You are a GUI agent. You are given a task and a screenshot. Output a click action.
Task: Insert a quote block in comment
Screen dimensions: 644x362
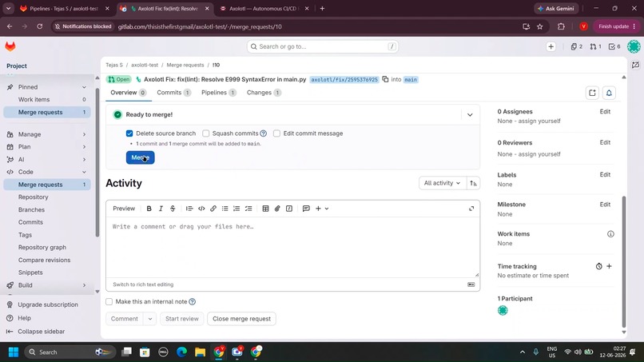pos(189,209)
